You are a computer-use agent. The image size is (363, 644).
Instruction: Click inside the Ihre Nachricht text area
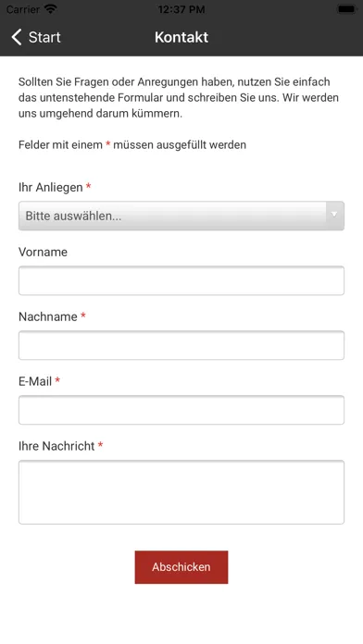181,492
